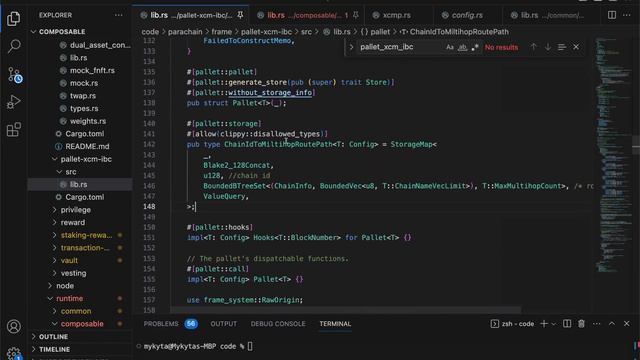Open the DEBUG CONSOLE panel tab
This screenshot has height=360, width=640.
[278, 324]
